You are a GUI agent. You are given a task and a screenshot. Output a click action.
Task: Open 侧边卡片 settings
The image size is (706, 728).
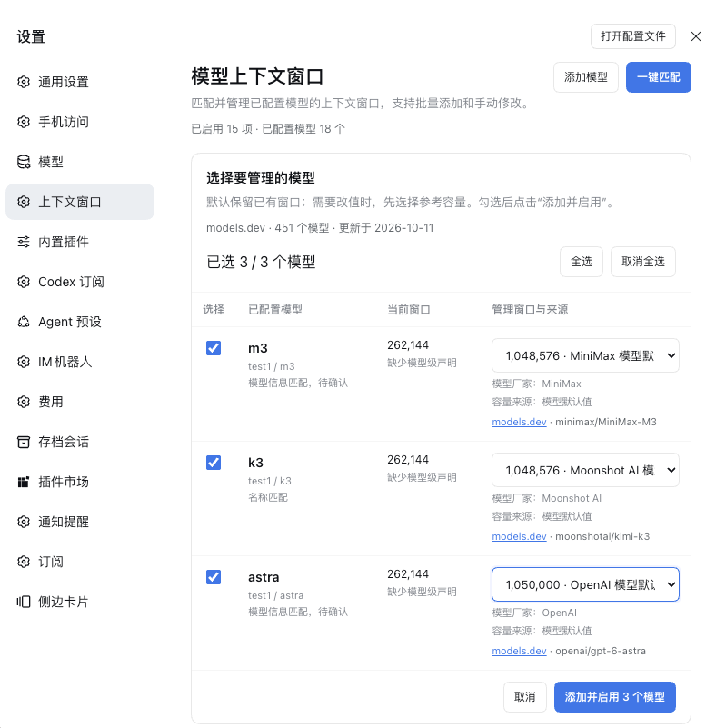coord(80,602)
